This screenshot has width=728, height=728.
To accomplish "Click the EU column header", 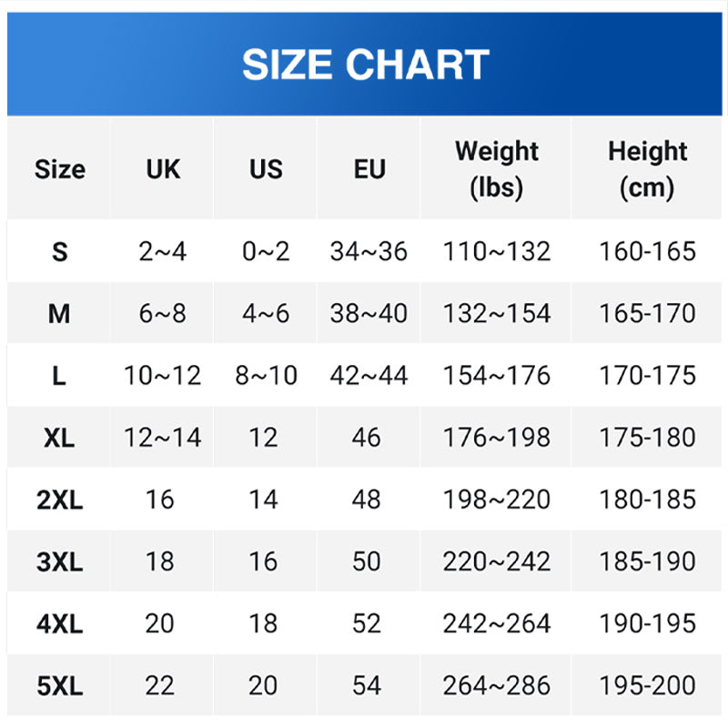I will coord(369,169).
